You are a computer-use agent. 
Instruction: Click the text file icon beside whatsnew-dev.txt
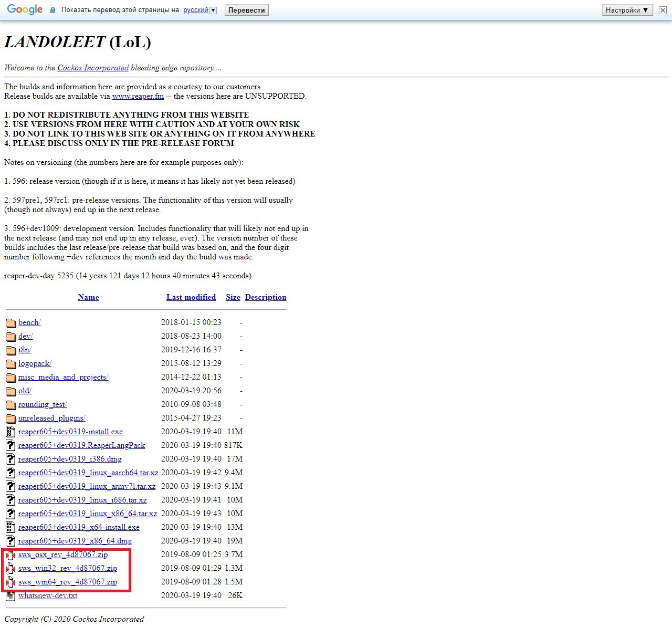tap(10, 595)
